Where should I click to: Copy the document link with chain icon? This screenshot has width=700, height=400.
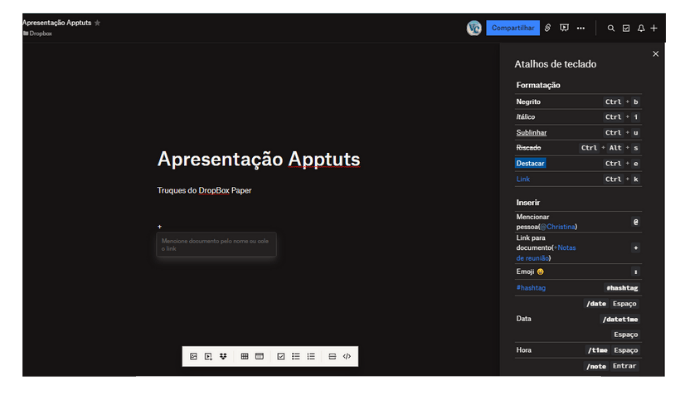pos(548,28)
